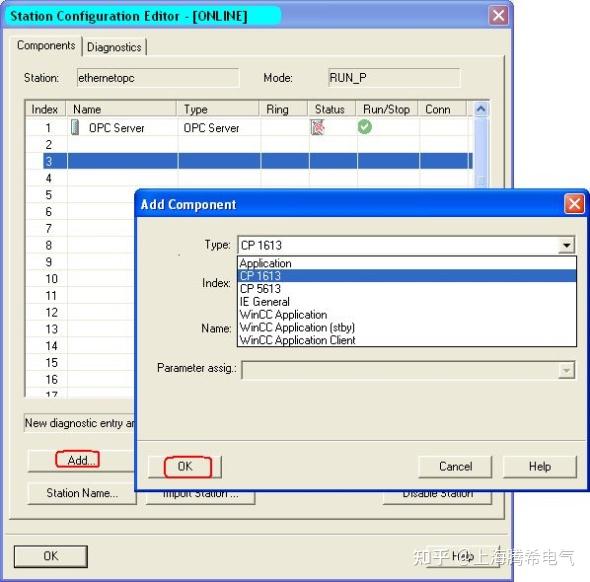Pick IE General from the type list
This screenshot has height=582, width=590.
(407, 302)
